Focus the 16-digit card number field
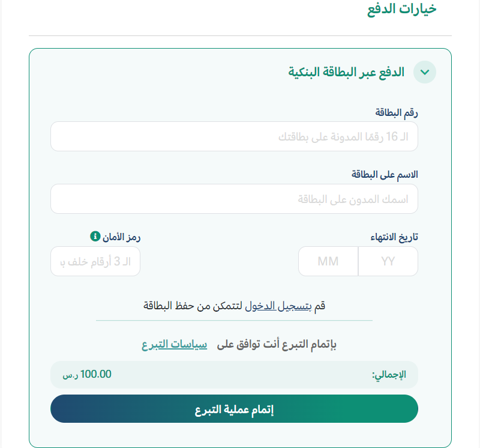Image resolution: width=480 pixels, height=448 pixels. (x=234, y=136)
